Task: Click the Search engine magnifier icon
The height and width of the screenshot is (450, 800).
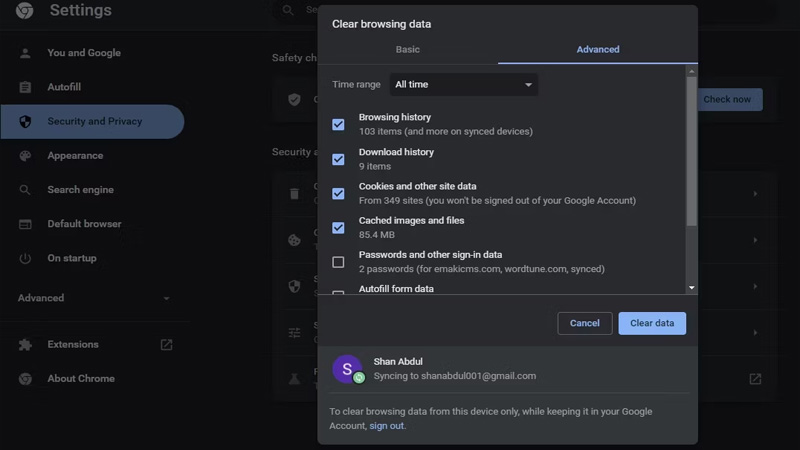Action: point(26,190)
